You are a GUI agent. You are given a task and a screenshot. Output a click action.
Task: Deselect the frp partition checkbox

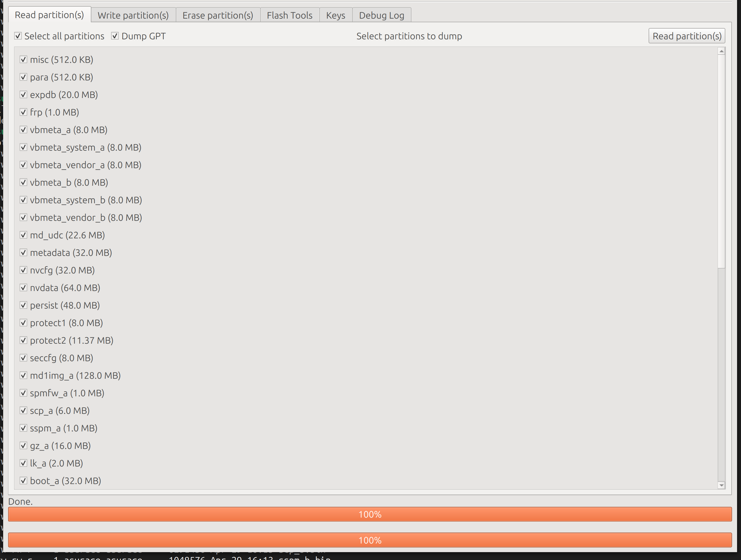24,112
